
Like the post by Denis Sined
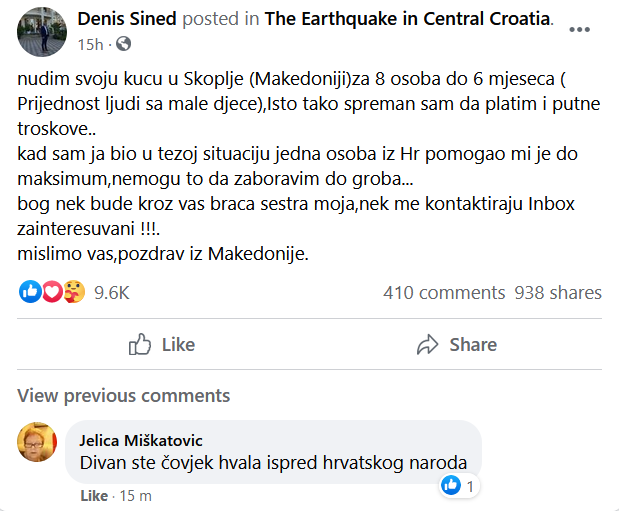[x=162, y=344]
